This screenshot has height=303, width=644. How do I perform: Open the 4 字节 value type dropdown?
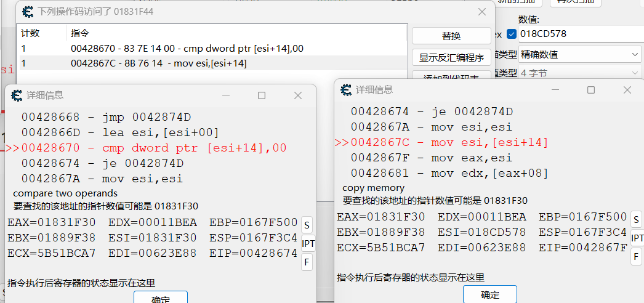click(580, 73)
